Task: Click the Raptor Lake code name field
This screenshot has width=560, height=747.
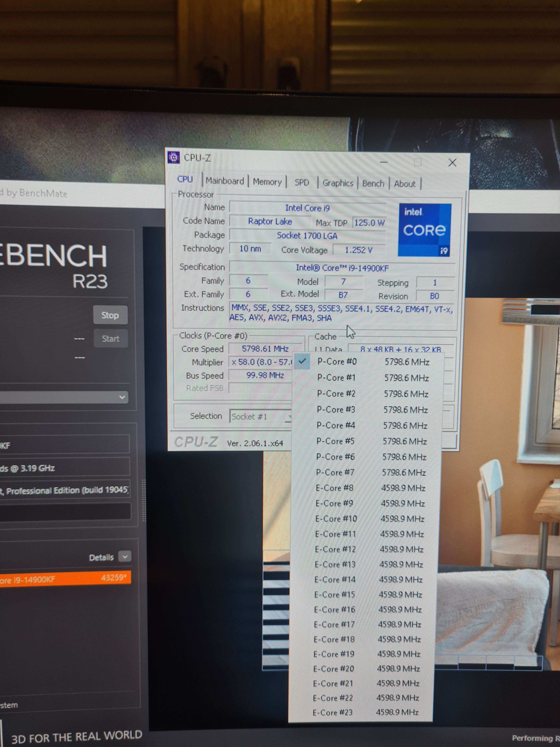Action: (x=270, y=221)
